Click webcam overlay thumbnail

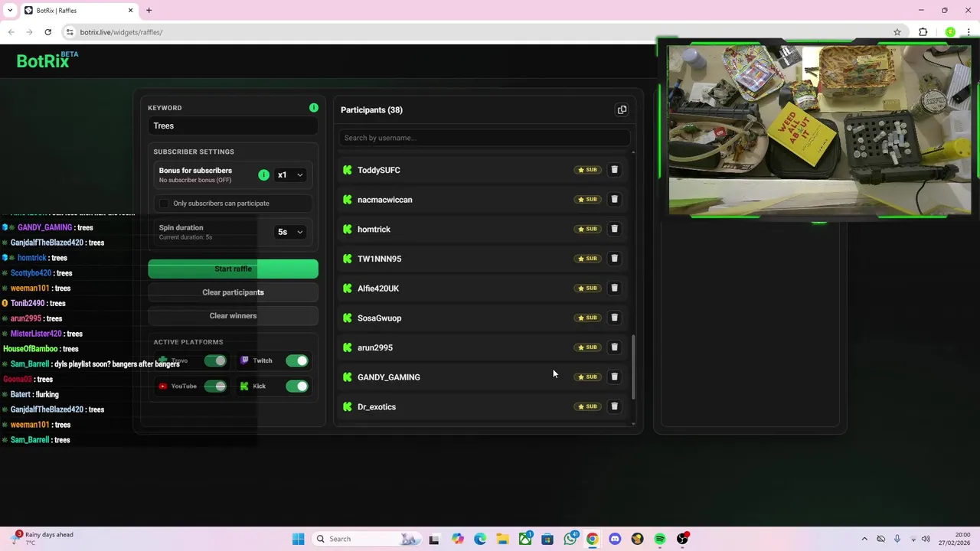pos(819,130)
